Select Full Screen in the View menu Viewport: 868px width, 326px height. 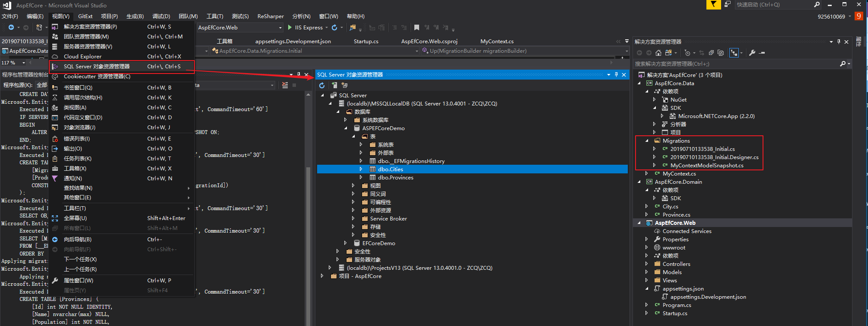tap(122, 218)
